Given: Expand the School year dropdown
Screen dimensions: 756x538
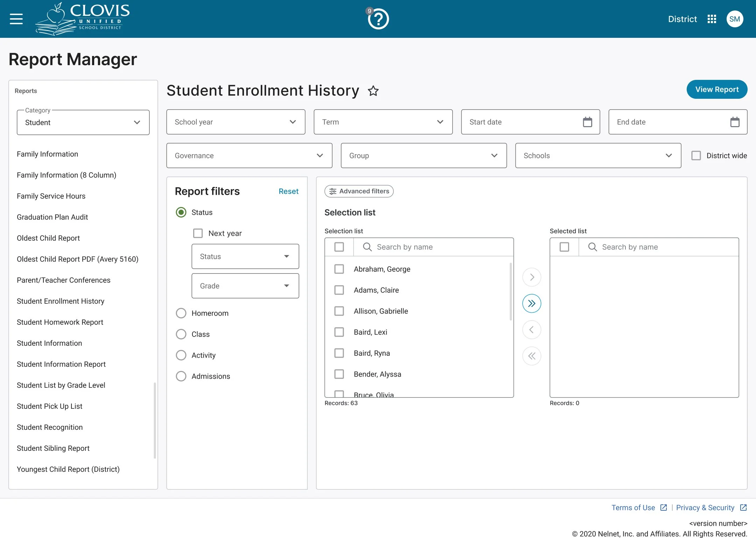Looking at the screenshot, I should 236,122.
